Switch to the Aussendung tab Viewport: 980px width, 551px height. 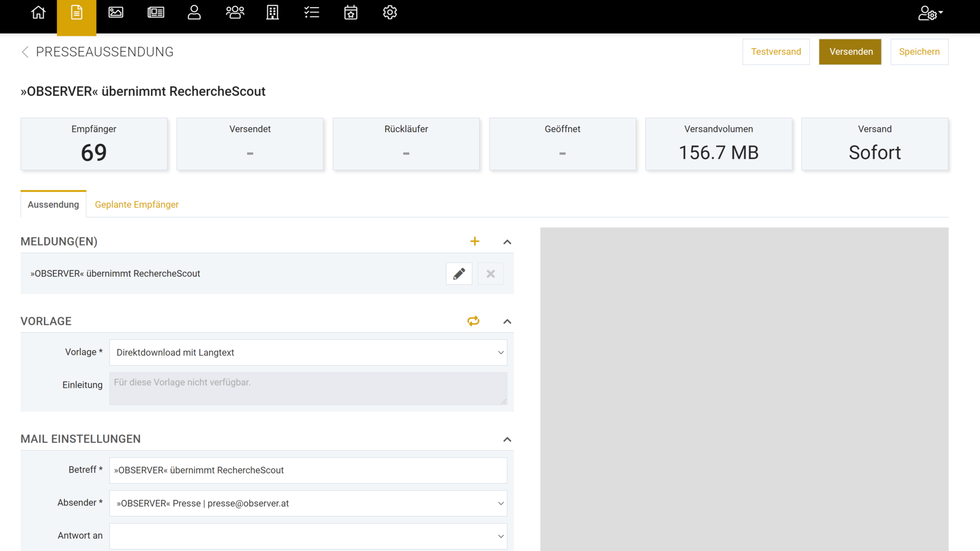[x=53, y=205]
